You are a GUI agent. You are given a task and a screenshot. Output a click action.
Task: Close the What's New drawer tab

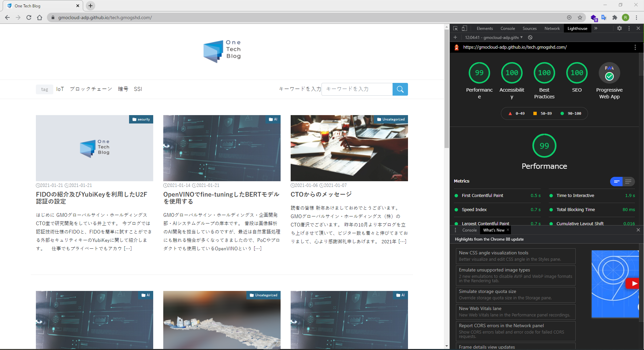508,230
